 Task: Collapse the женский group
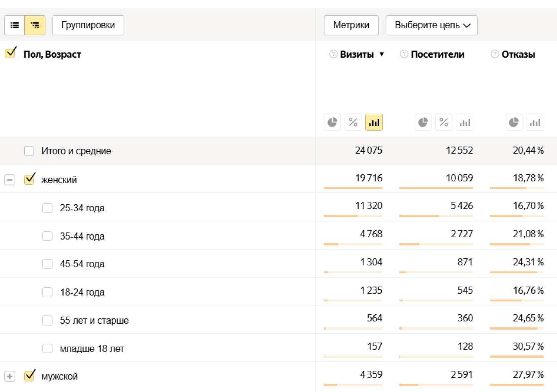(10, 180)
